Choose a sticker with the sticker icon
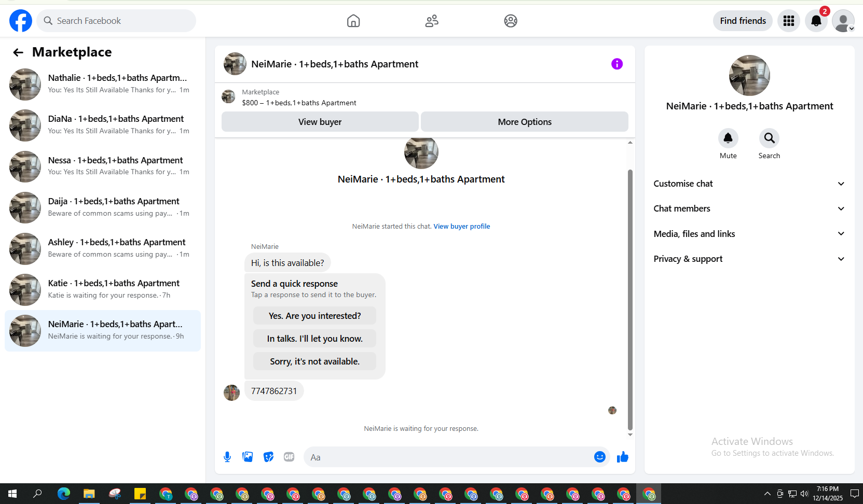863x504 pixels. click(x=268, y=457)
